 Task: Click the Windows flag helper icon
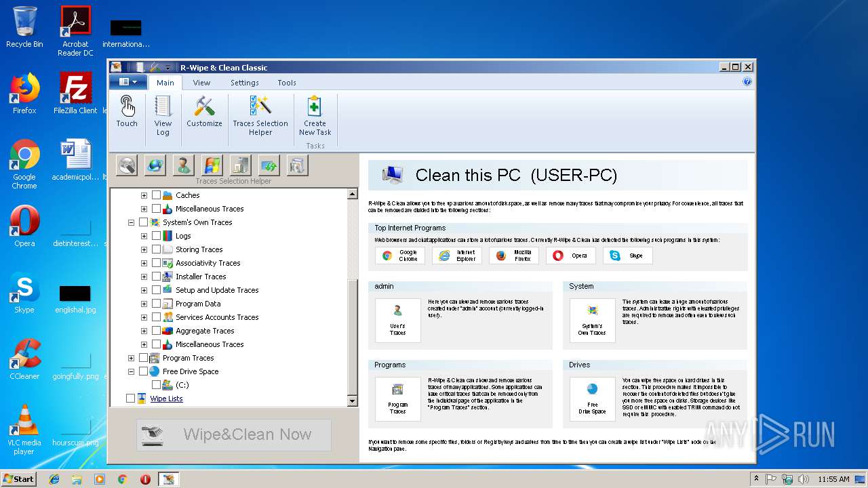tap(212, 165)
